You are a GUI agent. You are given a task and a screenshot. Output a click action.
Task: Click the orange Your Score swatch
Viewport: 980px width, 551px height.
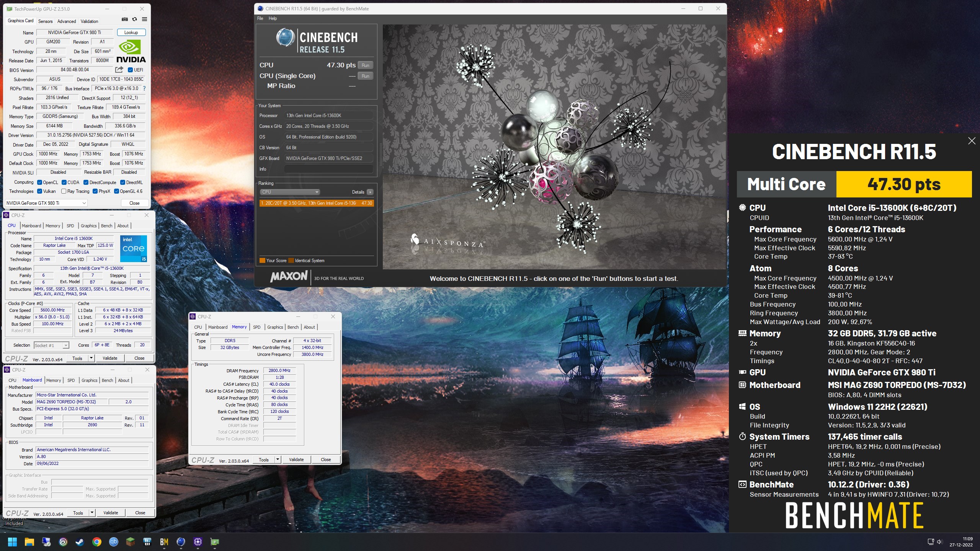(x=262, y=261)
